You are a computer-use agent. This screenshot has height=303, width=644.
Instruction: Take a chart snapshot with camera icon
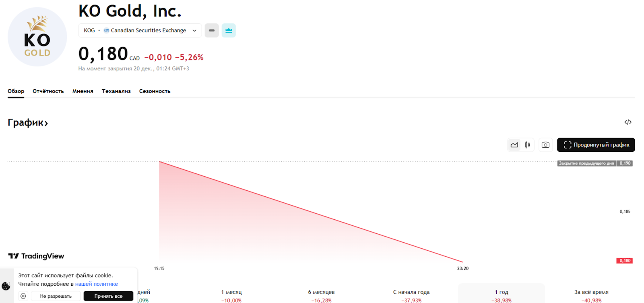click(x=545, y=145)
